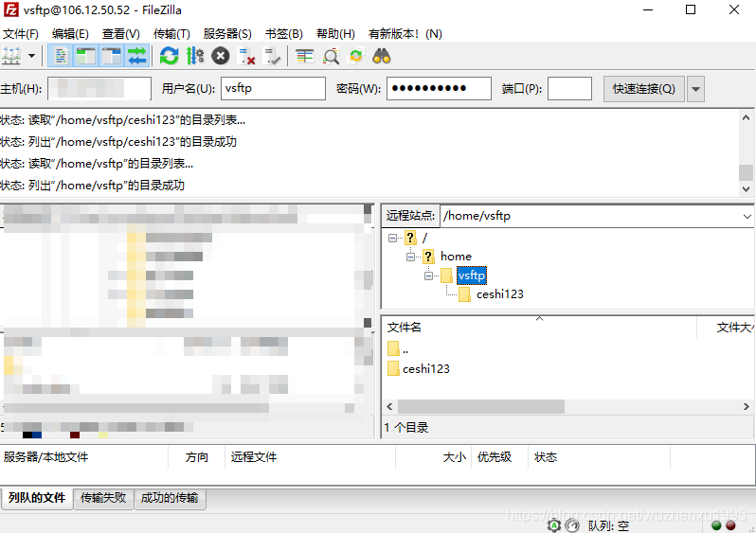Disconnect from the current server
Viewport: 756px width, 533px height.
coord(246,56)
